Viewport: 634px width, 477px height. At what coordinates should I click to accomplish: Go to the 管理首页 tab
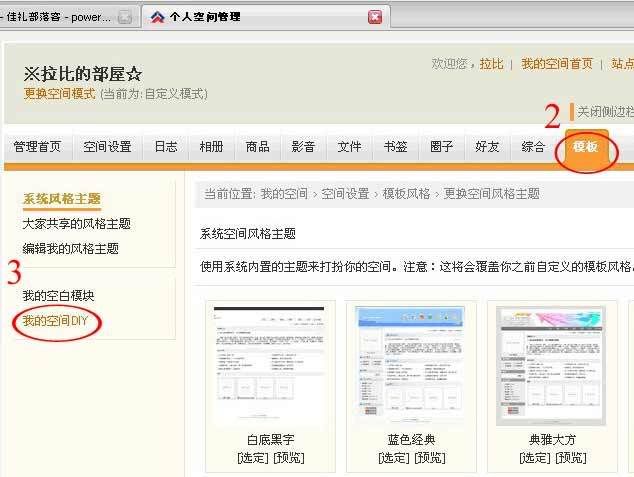37,147
